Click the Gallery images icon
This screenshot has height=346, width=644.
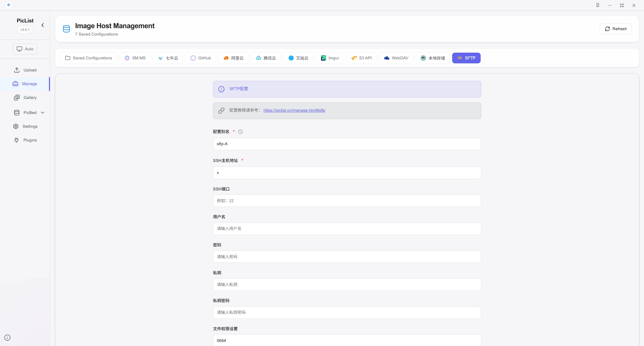click(17, 98)
